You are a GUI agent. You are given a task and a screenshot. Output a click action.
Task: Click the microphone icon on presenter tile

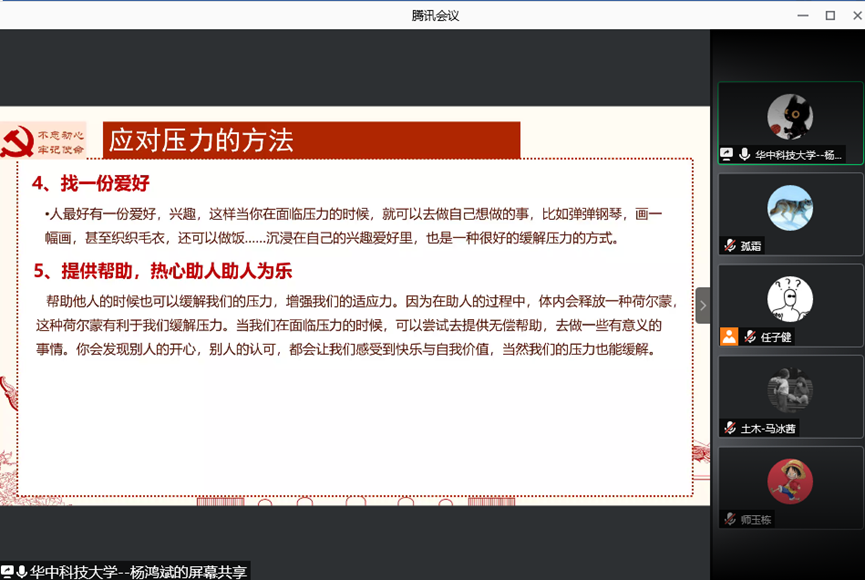tap(745, 154)
